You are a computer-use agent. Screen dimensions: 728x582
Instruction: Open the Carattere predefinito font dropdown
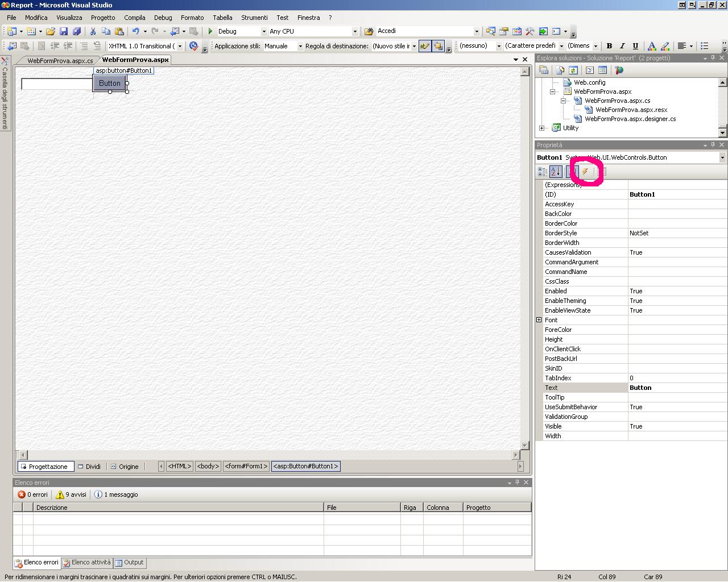tap(561, 46)
